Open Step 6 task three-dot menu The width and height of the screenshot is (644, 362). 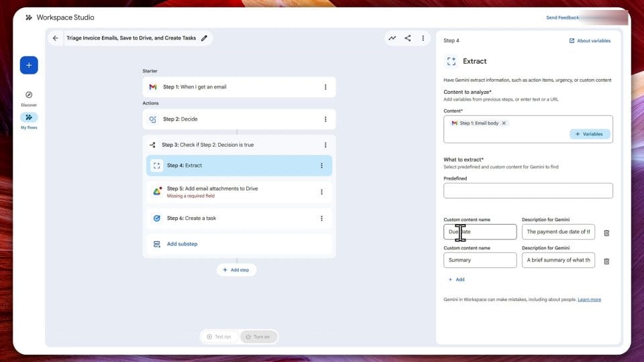tap(321, 219)
